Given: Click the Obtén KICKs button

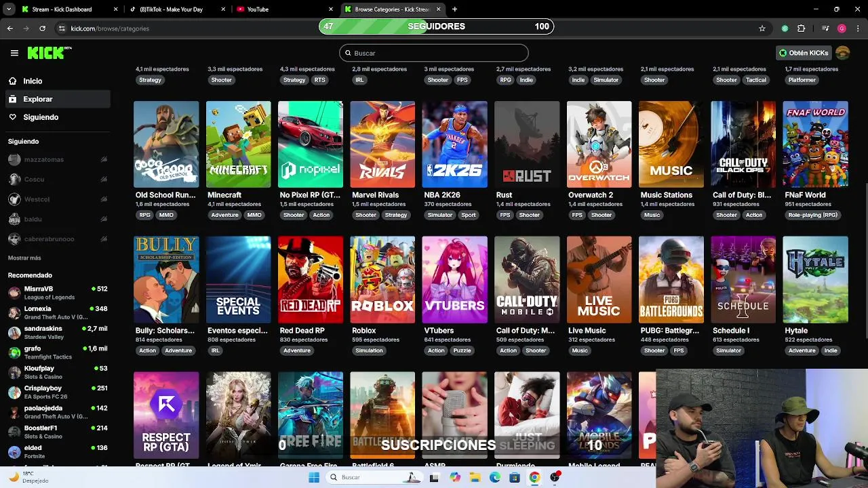Looking at the screenshot, I should click(x=804, y=53).
